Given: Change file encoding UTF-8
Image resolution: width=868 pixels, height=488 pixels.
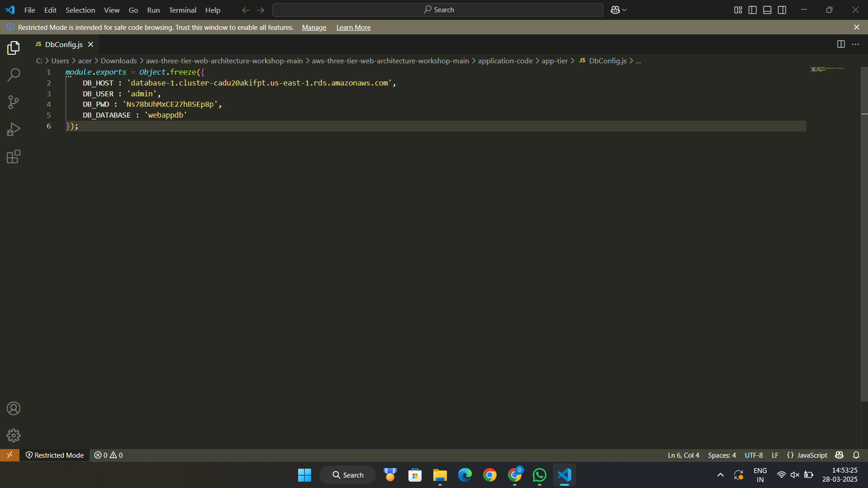Looking at the screenshot, I should coord(754,455).
